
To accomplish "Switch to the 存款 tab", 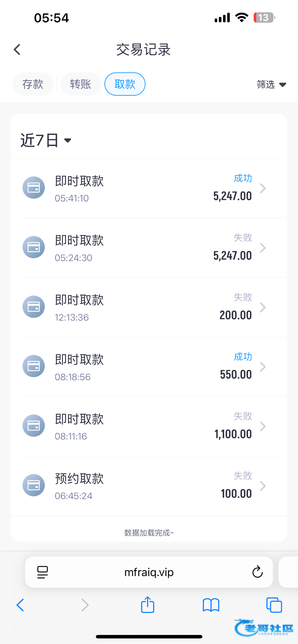I will click(33, 84).
